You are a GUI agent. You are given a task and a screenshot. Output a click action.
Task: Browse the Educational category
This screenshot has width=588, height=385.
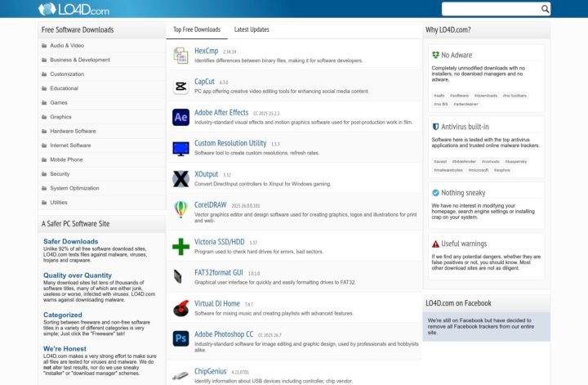click(65, 88)
